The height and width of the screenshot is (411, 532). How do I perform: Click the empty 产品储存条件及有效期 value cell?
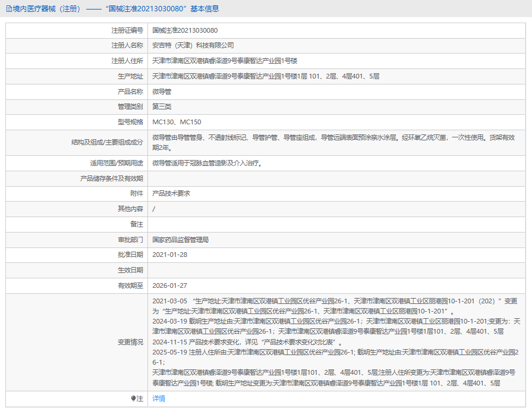(x=333, y=178)
